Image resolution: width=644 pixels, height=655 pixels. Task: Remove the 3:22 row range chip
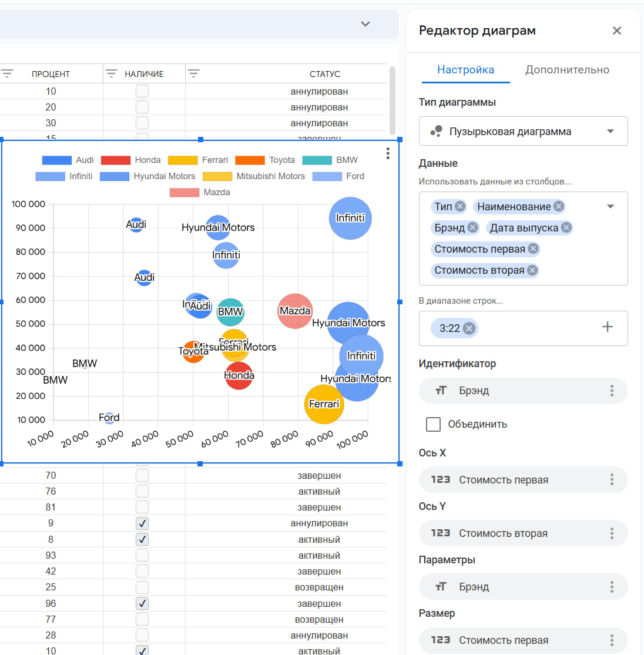(x=468, y=328)
